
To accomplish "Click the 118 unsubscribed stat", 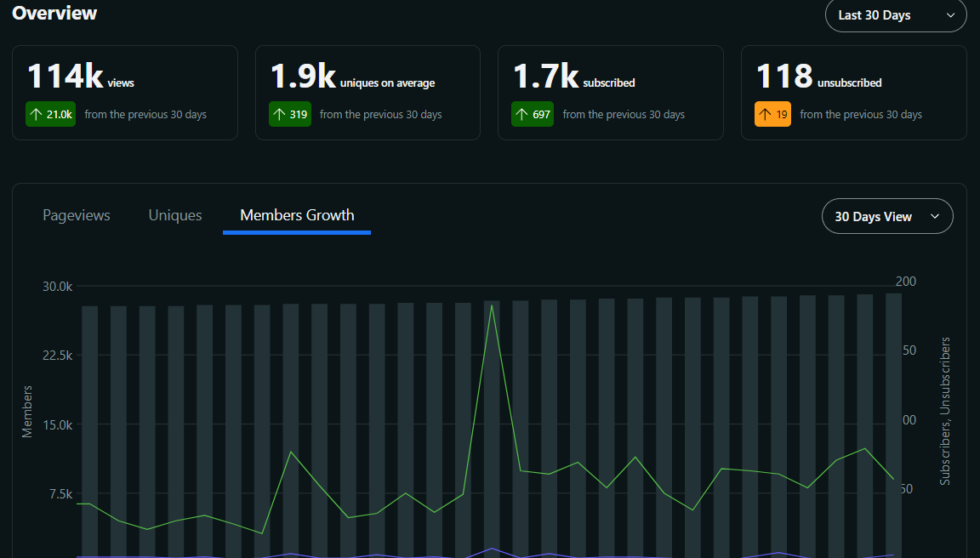I will coord(818,77).
